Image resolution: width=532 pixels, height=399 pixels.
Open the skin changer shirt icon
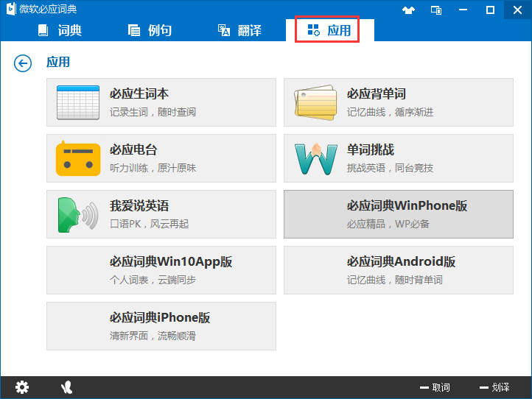[x=409, y=10]
